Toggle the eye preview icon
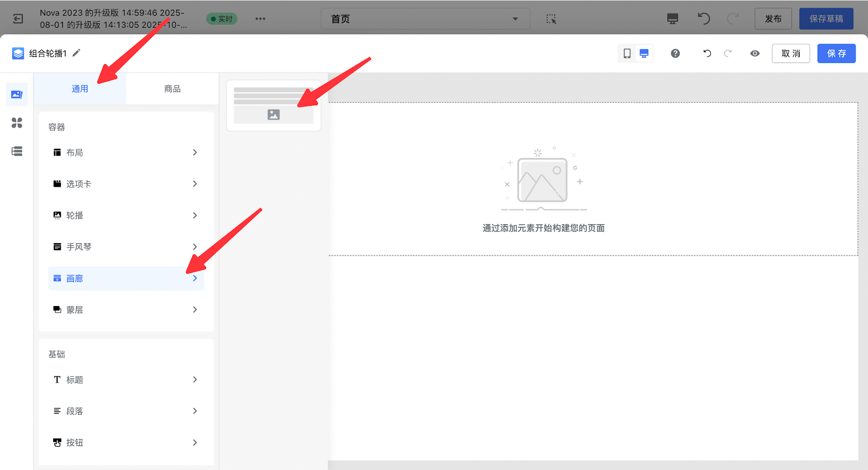Screen dimensions: 868x470 point(755,53)
